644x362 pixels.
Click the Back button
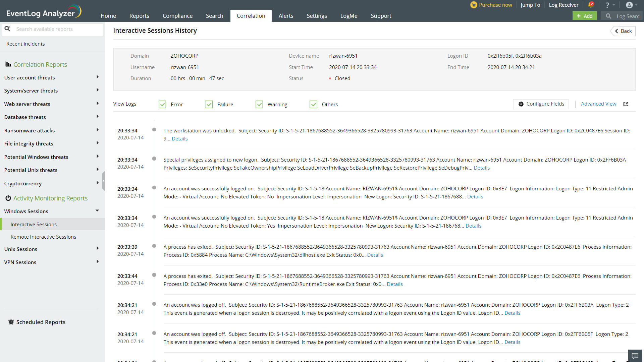pyautogui.click(x=623, y=31)
